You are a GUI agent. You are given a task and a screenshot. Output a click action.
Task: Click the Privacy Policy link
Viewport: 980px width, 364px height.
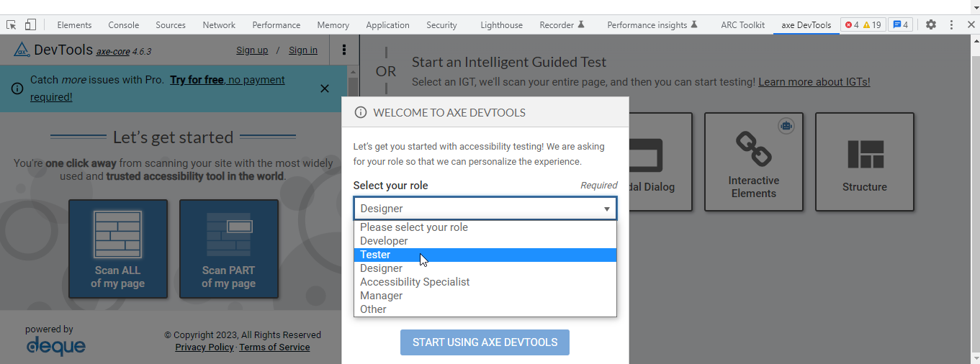click(204, 347)
